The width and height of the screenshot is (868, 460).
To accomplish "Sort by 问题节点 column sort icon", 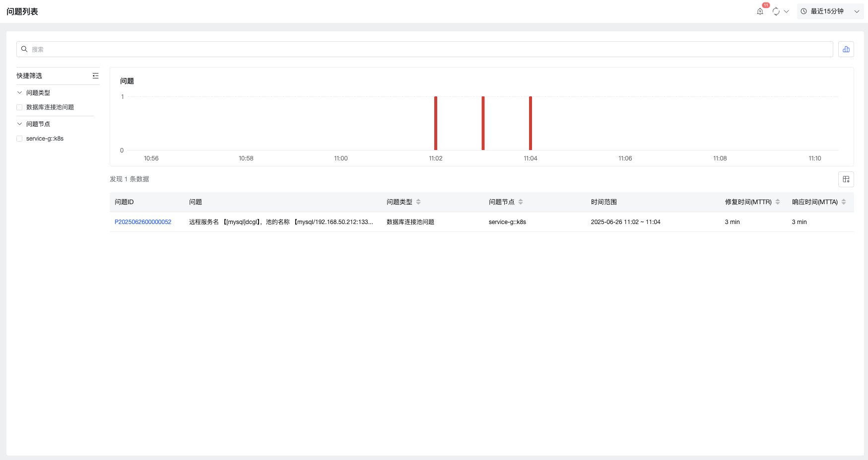I will coord(521,202).
